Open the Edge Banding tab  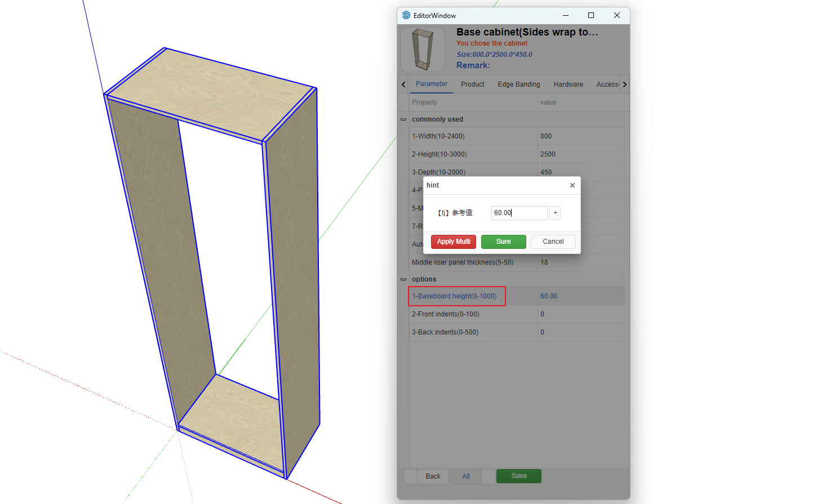[x=518, y=84]
